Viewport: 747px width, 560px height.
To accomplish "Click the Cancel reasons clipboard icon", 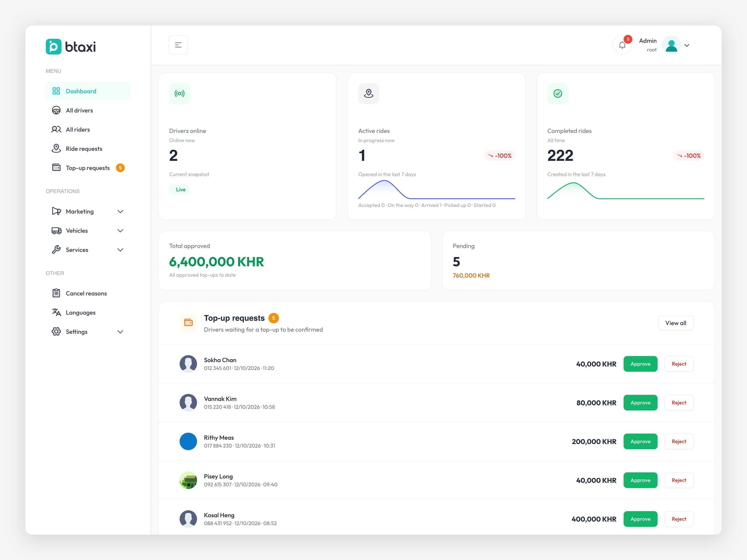I will tap(56, 293).
